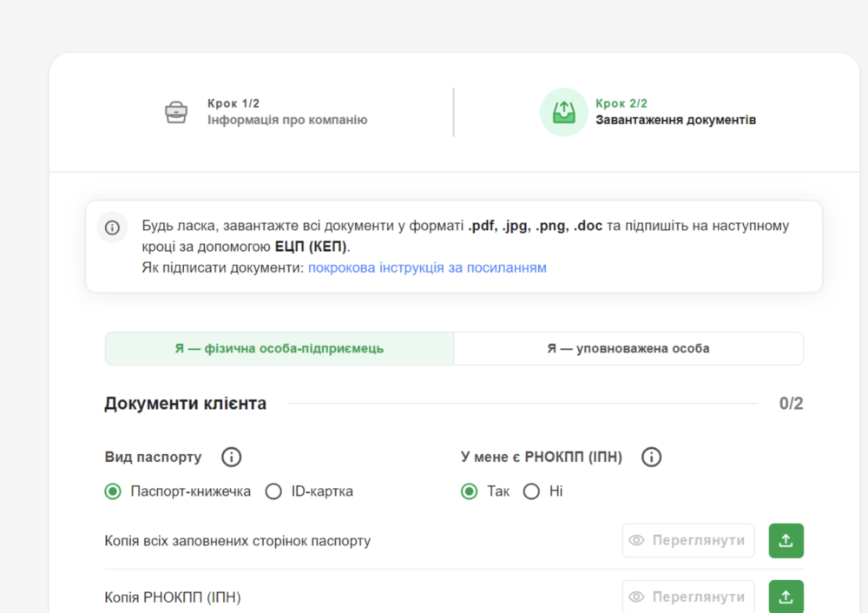
Task: Open the покрокова інструкція за посиланням link
Action: (x=427, y=268)
